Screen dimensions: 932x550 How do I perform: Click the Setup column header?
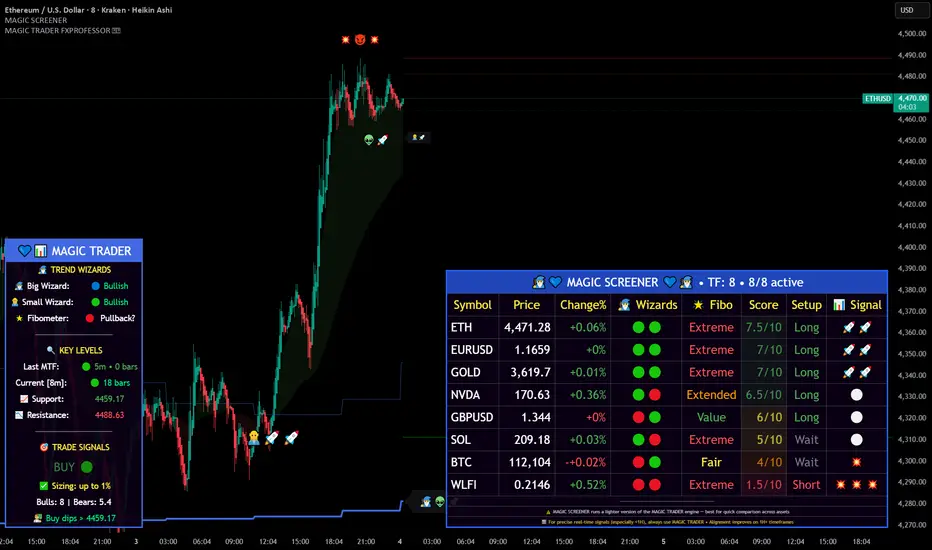point(806,305)
